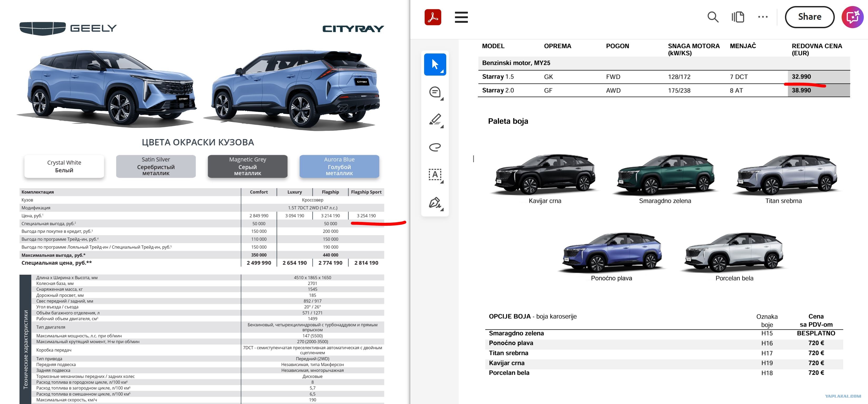This screenshot has height=404, width=868.
Task: Click the color code H17
Action: coord(767,353)
